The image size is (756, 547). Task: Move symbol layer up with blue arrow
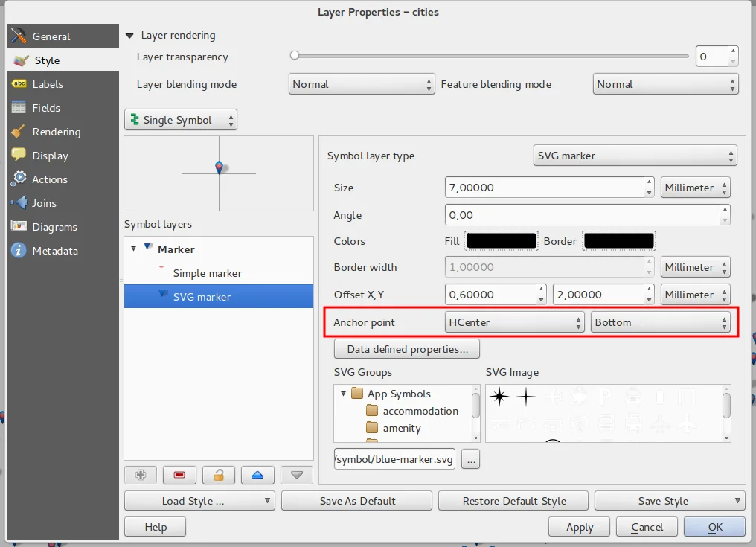(257, 475)
